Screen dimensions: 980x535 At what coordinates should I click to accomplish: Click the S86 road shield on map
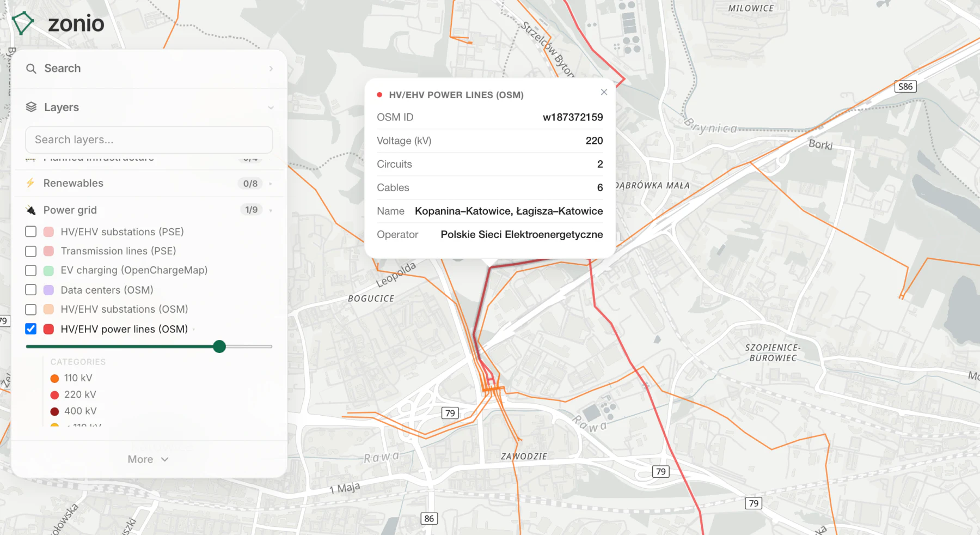pyautogui.click(x=905, y=87)
